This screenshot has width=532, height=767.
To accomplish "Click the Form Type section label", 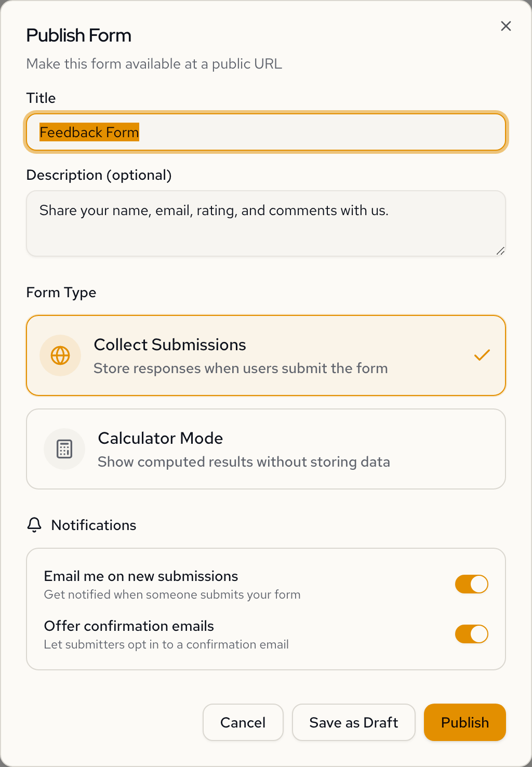I will coord(61,293).
